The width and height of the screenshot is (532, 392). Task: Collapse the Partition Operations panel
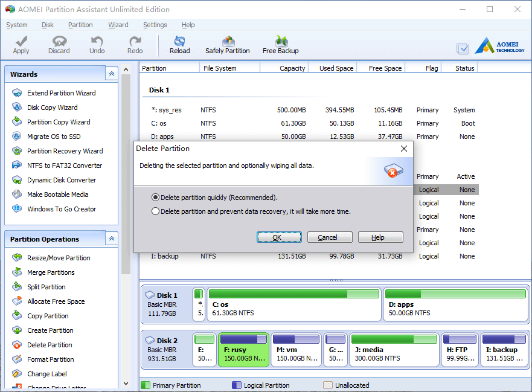tap(112, 239)
